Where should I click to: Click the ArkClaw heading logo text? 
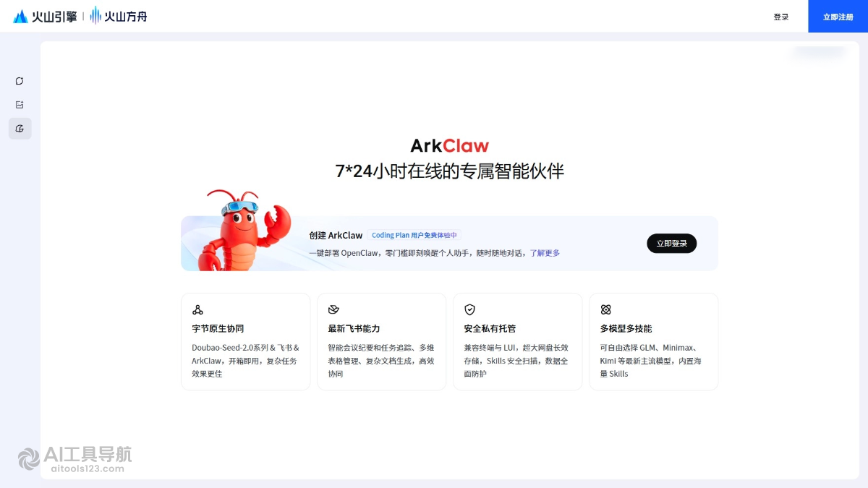point(450,146)
